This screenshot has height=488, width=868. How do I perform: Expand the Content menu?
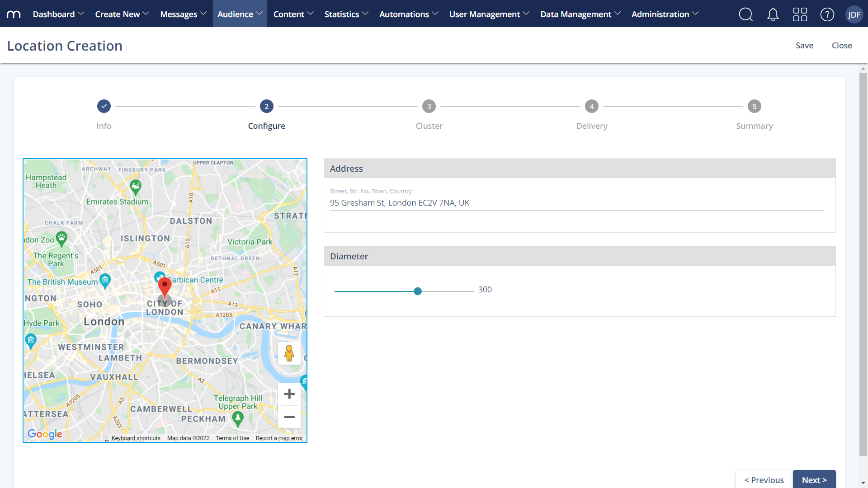pos(293,14)
